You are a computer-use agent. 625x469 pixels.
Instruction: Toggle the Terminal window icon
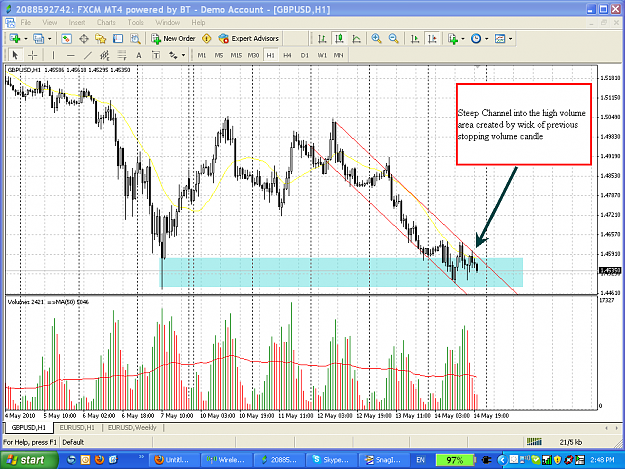click(118, 39)
